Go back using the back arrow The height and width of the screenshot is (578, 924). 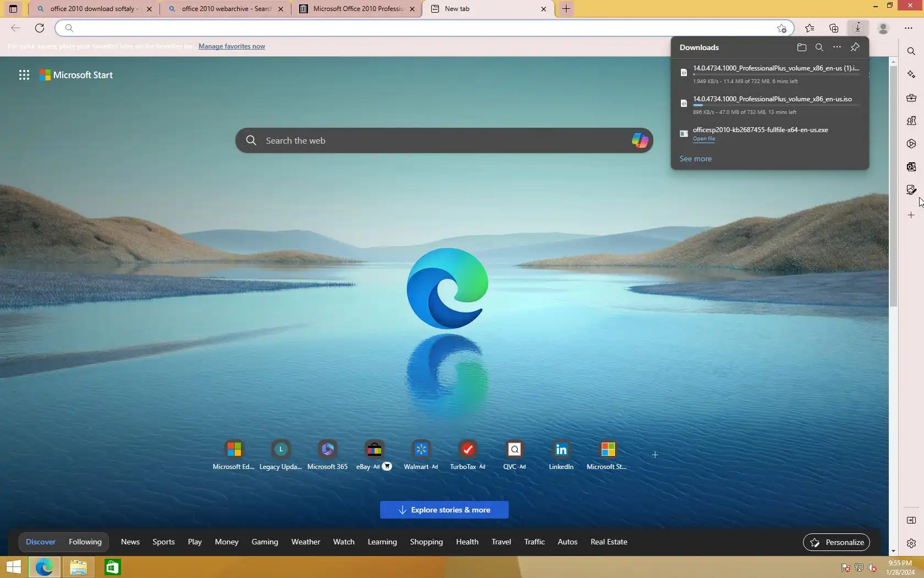click(15, 28)
